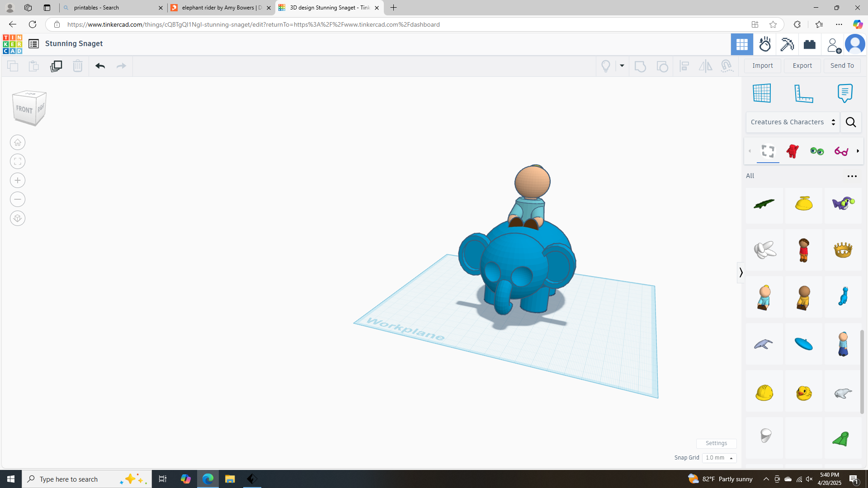Pick the green alligator shape
Viewport: 868px width, 488px height.
(x=764, y=204)
